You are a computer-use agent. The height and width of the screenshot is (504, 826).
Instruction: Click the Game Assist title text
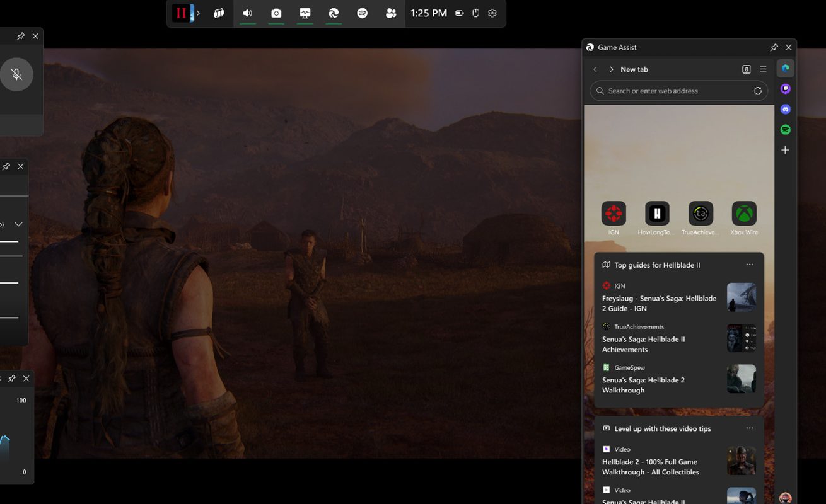[617, 47]
